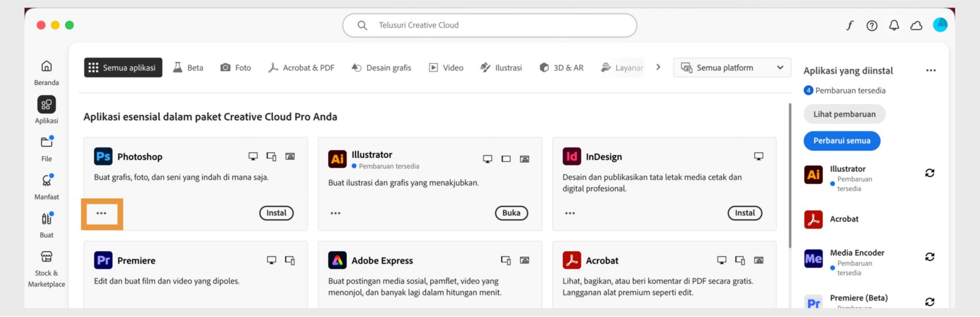This screenshot has width=980, height=317.
Task: Install Photoshop with the Instal button
Action: coord(277,213)
